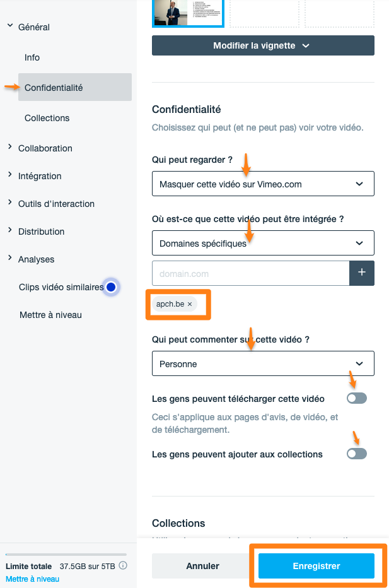This screenshot has width=389, height=588.
Task: Open Modifier la vignette menu
Action: (263, 45)
